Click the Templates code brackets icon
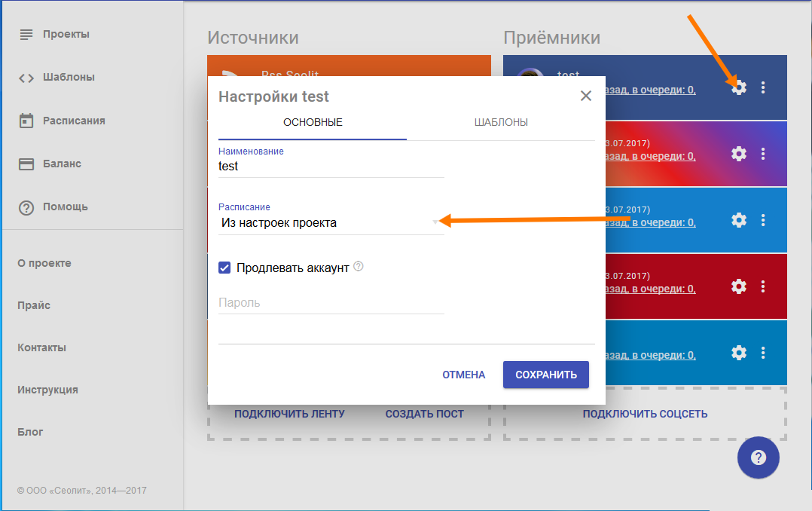 pyautogui.click(x=26, y=78)
